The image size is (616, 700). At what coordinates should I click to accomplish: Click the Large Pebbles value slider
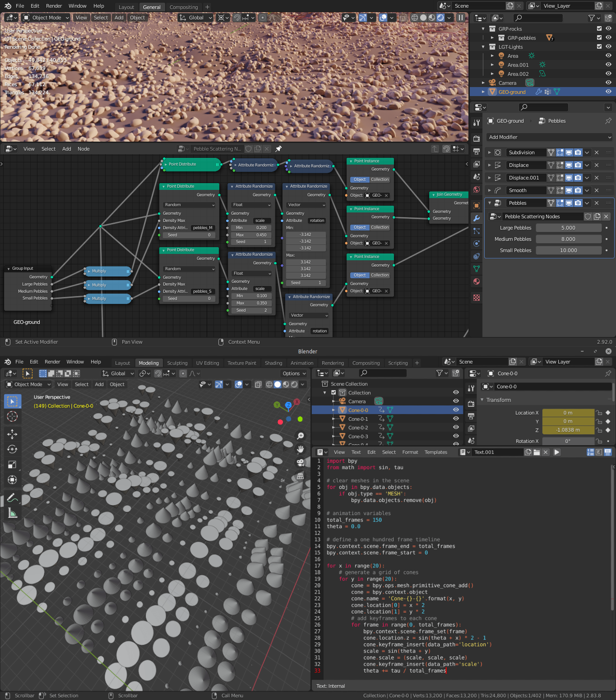568,228
